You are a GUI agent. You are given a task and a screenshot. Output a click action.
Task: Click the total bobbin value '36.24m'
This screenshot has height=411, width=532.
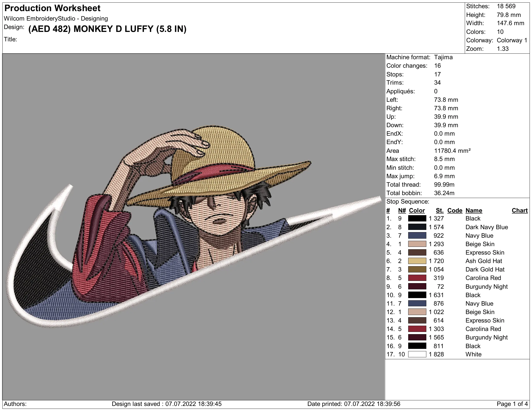[444, 193]
